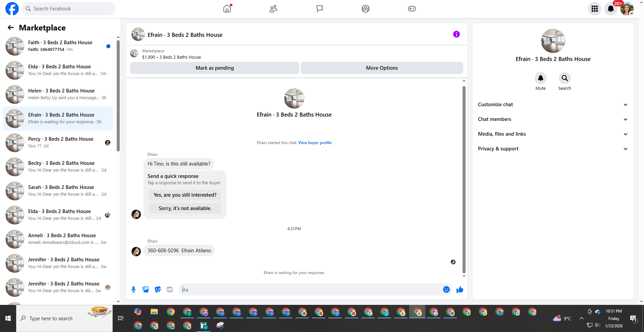
Task: Go back from Marketplace with arrow
Action: pyautogui.click(x=11, y=27)
